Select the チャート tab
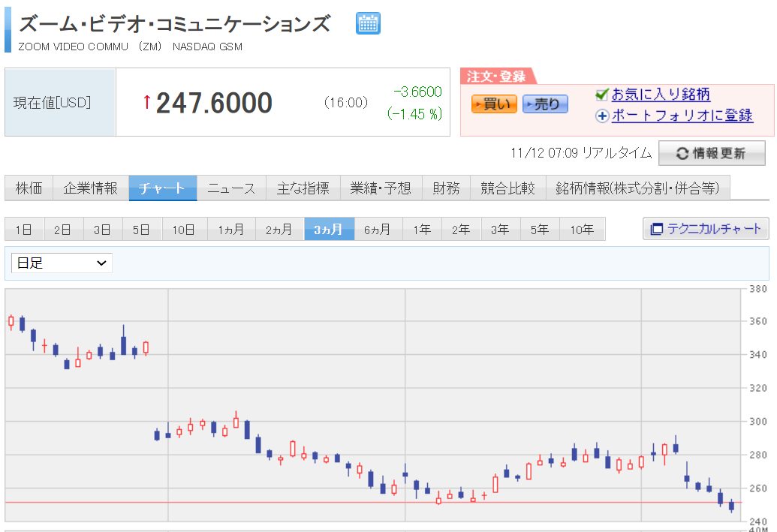The image size is (777, 532). tap(163, 188)
